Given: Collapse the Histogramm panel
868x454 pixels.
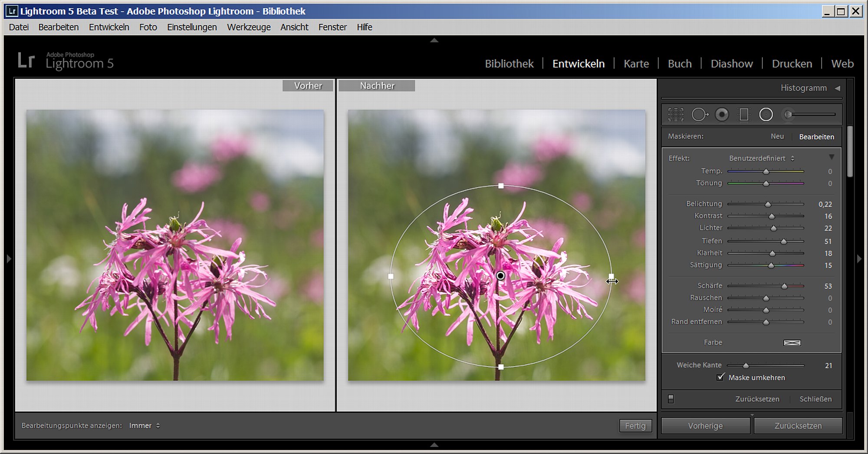Looking at the screenshot, I should tap(837, 88).
